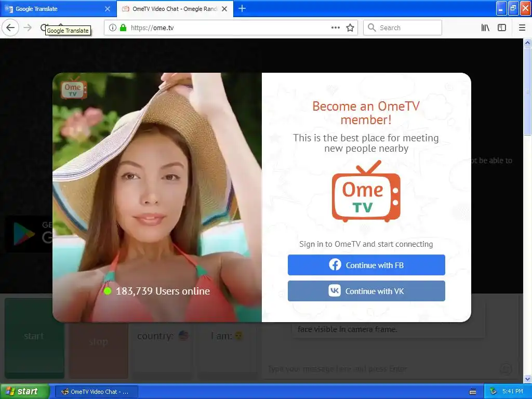The height and width of the screenshot is (399, 532).
Task: Click OmeTV Video Chat taskbar item
Action: (96, 392)
